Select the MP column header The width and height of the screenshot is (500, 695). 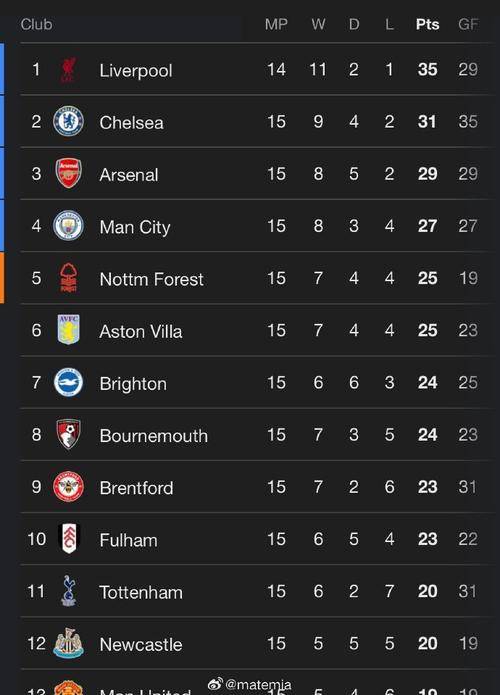pos(276,24)
